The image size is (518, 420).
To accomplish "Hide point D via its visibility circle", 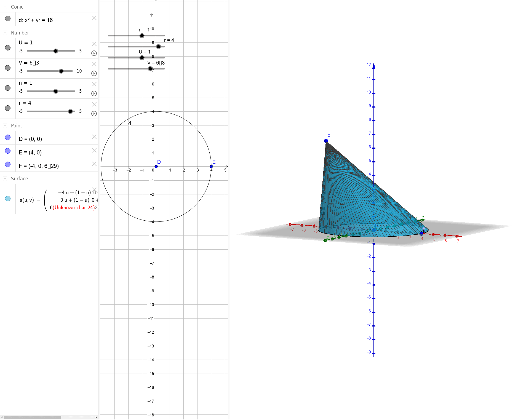I will coord(8,137).
